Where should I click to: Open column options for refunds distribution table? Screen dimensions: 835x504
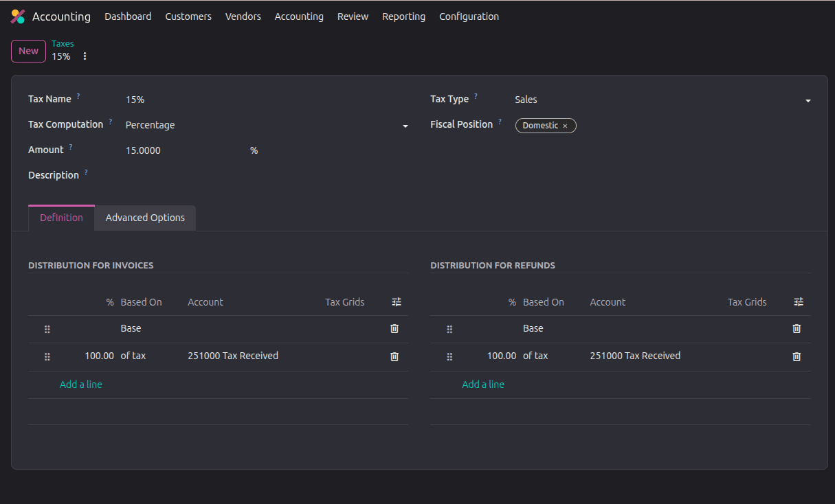coord(799,302)
